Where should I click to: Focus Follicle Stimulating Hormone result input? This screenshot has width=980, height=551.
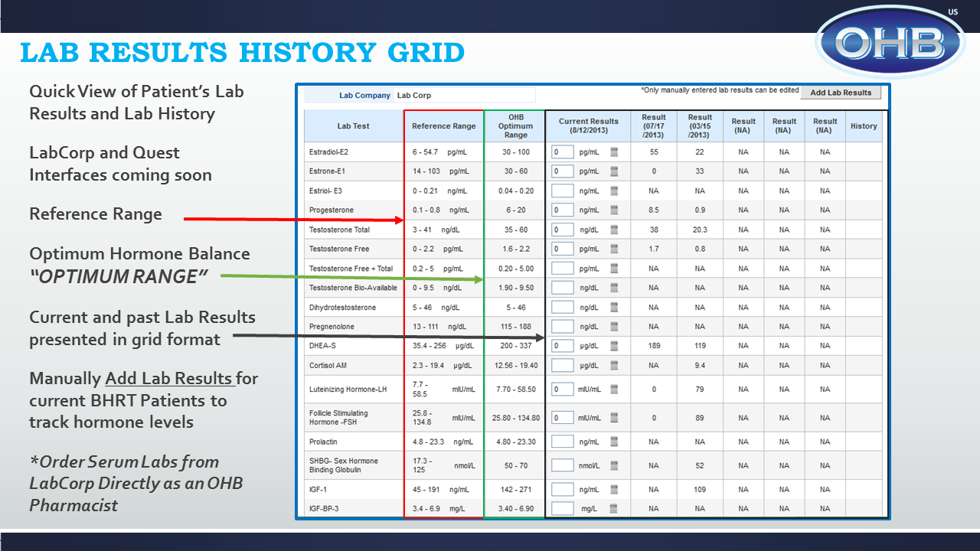[563, 418]
